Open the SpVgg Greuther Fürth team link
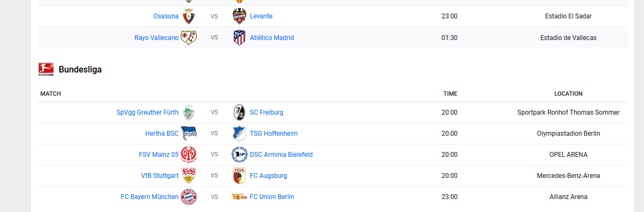 click(x=148, y=112)
